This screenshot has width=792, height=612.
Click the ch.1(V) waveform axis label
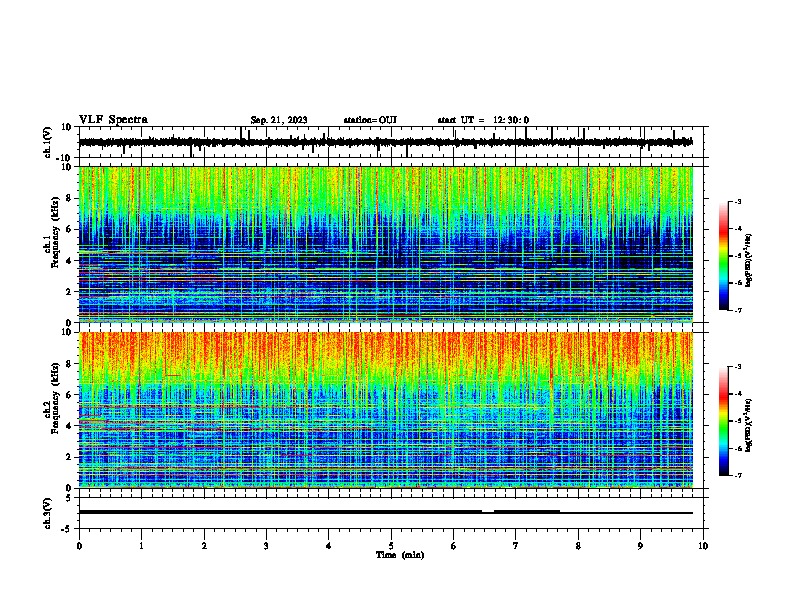click(x=48, y=142)
